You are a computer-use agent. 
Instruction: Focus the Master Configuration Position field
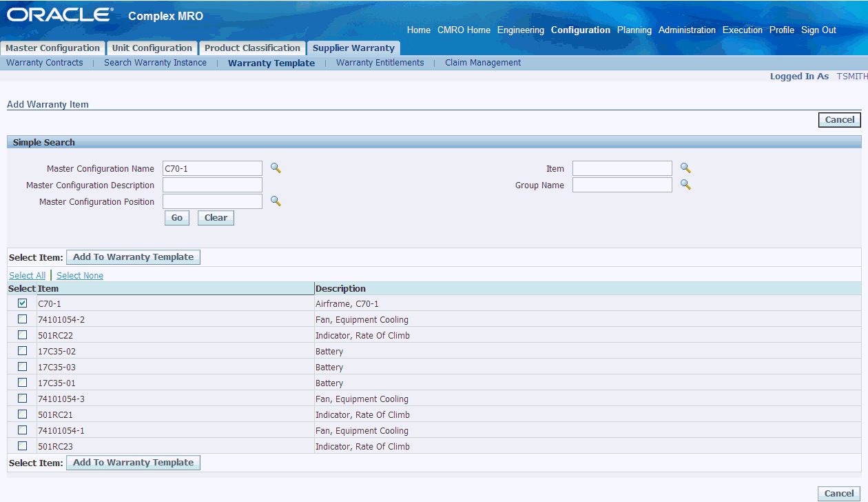[x=212, y=201]
